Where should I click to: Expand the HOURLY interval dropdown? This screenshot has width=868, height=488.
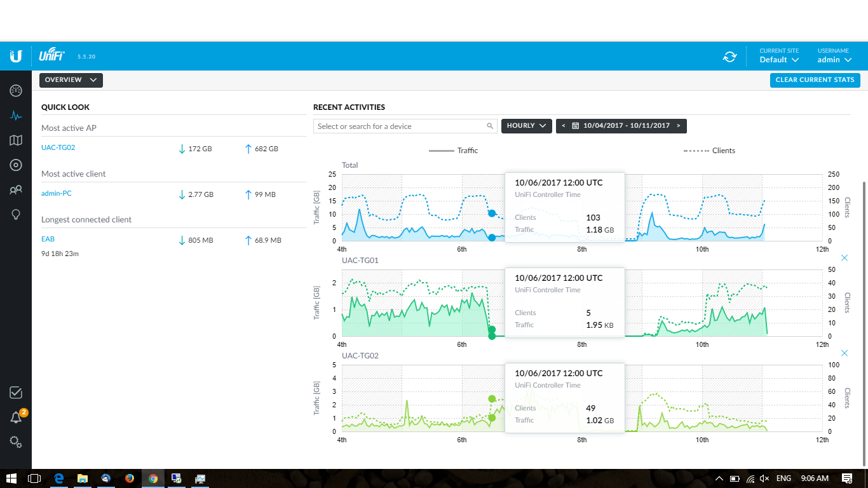click(526, 126)
